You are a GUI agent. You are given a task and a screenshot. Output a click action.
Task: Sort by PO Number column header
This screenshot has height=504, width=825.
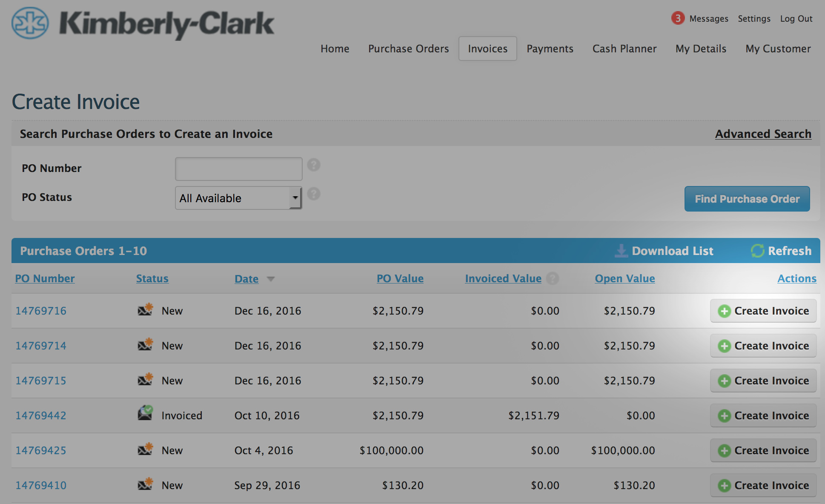[45, 279]
